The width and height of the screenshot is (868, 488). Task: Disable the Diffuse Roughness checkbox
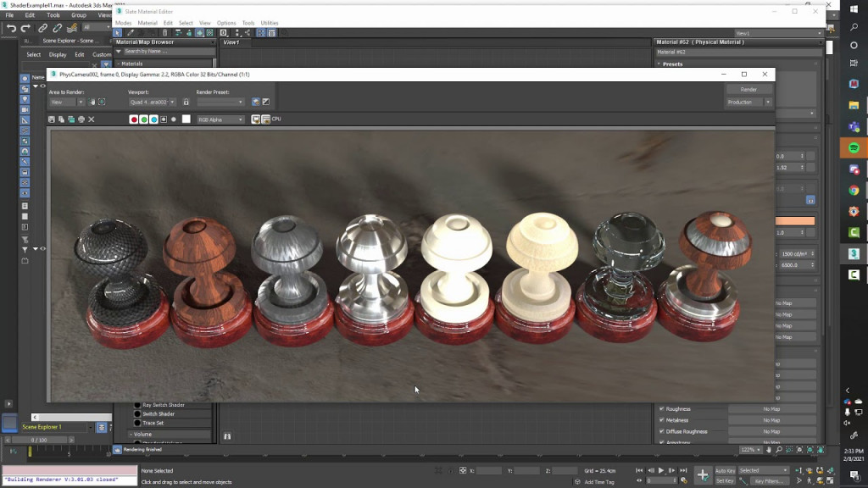[x=663, y=431]
